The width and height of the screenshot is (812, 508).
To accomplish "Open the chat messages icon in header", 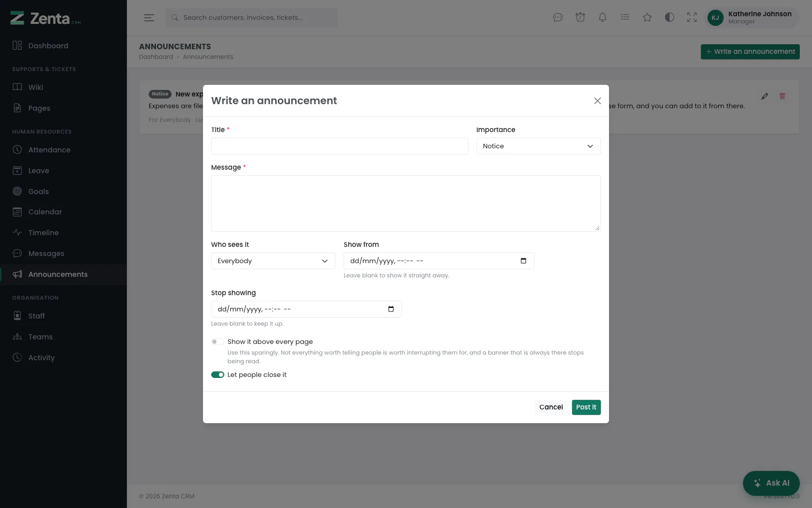I will pos(558,18).
